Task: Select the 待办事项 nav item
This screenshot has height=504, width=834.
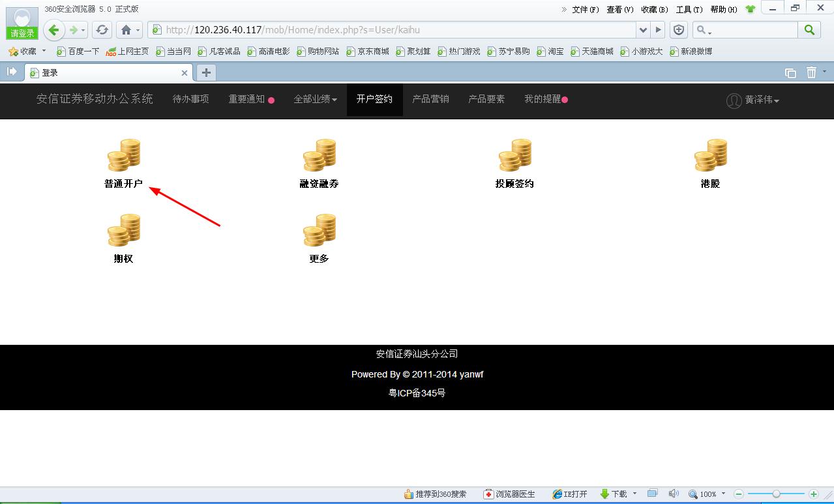Action: (190, 99)
